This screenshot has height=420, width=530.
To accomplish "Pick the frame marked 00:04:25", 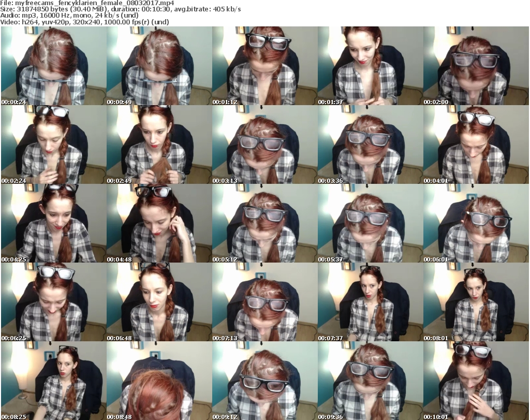I will pos(54,223).
